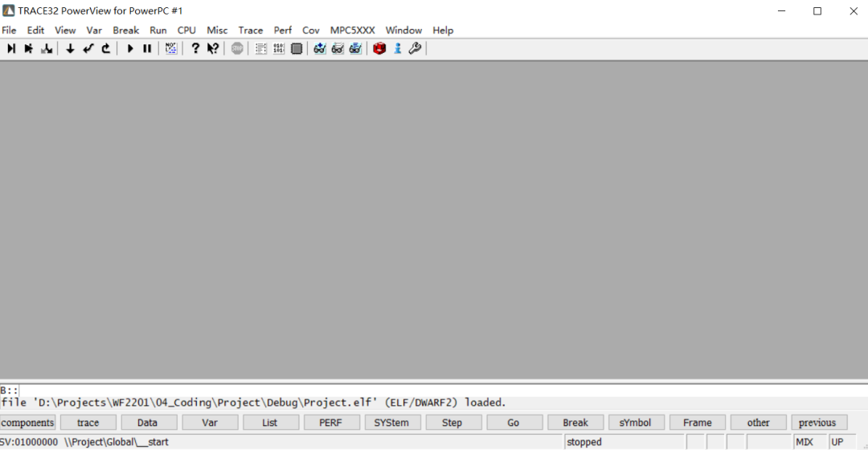This screenshot has height=450, width=868.
Task: Open the CPU register chip icon
Action: [297, 49]
